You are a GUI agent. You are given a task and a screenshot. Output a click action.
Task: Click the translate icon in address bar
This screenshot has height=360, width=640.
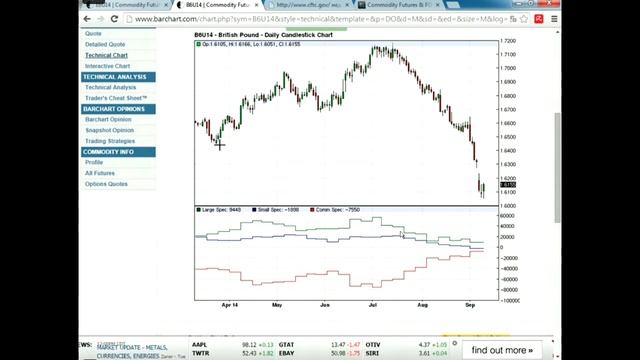(x=513, y=19)
